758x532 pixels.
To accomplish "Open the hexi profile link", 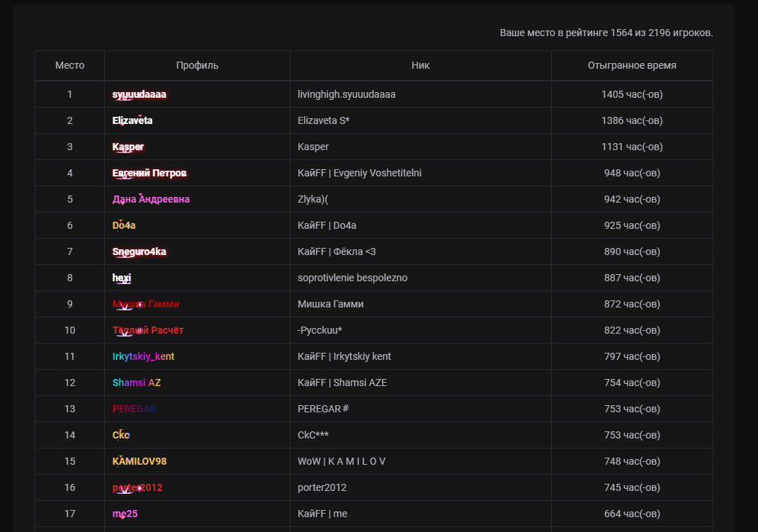I will [x=122, y=278].
